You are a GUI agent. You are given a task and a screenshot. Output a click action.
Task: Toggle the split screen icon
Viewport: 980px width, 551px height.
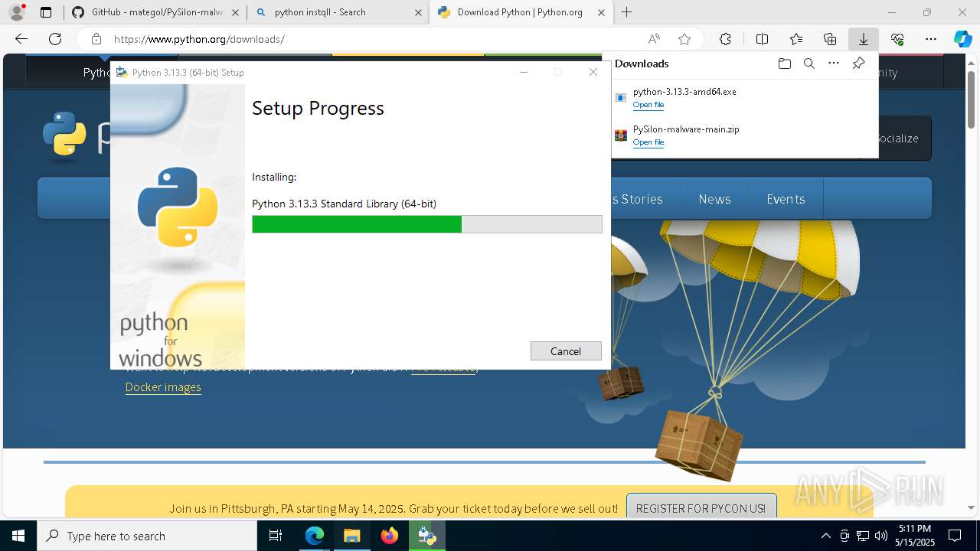pyautogui.click(x=762, y=39)
